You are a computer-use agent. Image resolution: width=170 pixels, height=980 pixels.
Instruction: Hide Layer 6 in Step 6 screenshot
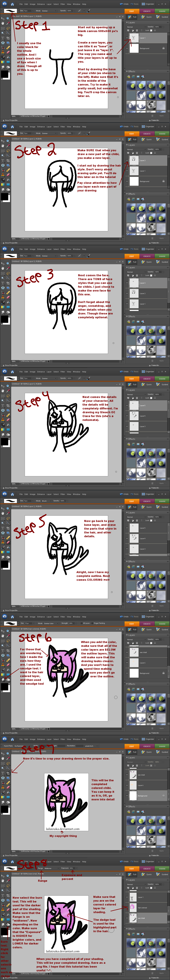127,663
